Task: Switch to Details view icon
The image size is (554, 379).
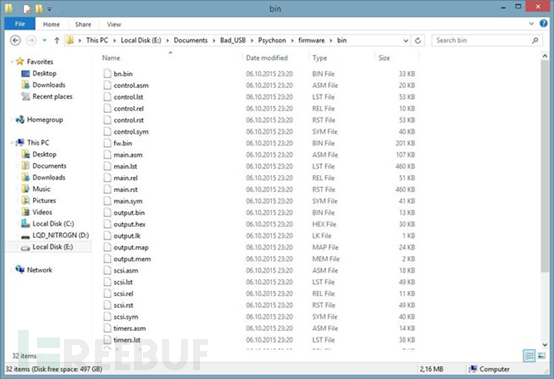Action: click(x=529, y=356)
